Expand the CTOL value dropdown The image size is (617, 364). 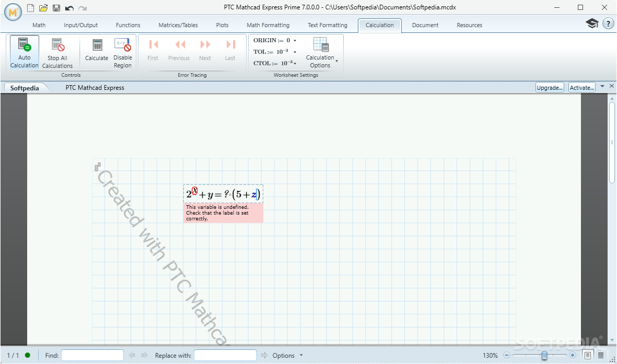295,63
